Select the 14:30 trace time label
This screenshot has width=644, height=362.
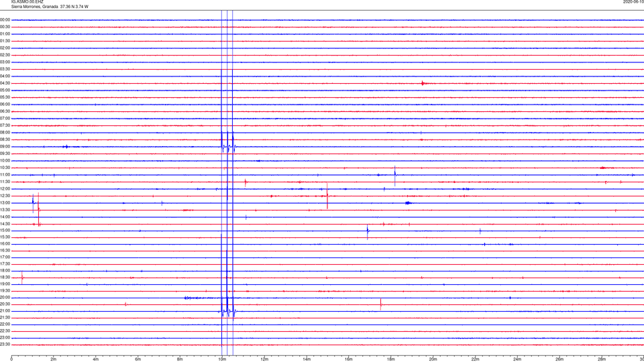(5, 224)
